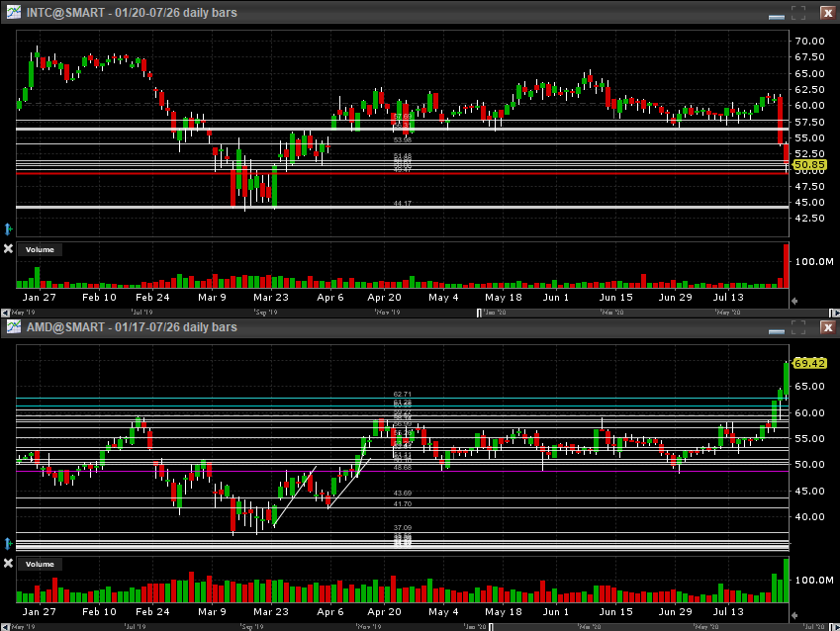Image resolution: width=840 pixels, height=631 pixels.
Task: Click the 62.71 level label in AMD chart
Action: coord(403,394)
